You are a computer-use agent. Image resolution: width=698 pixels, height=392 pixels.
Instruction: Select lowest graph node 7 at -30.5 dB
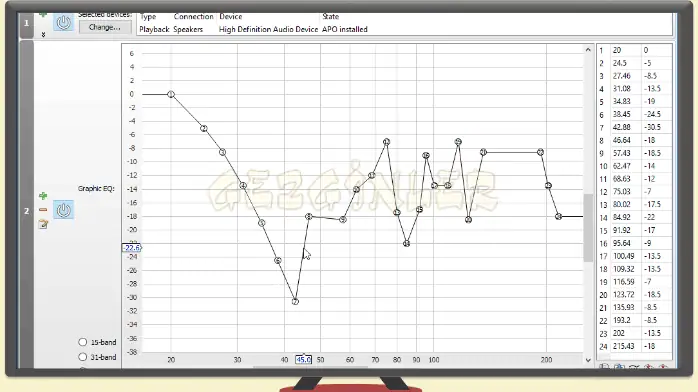click(295, 302)
